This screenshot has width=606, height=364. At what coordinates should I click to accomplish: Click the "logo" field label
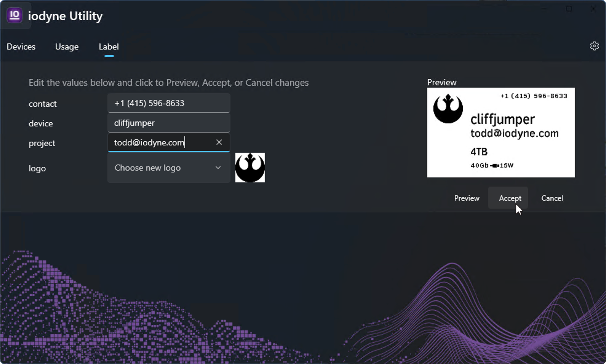tap(37, 168)
